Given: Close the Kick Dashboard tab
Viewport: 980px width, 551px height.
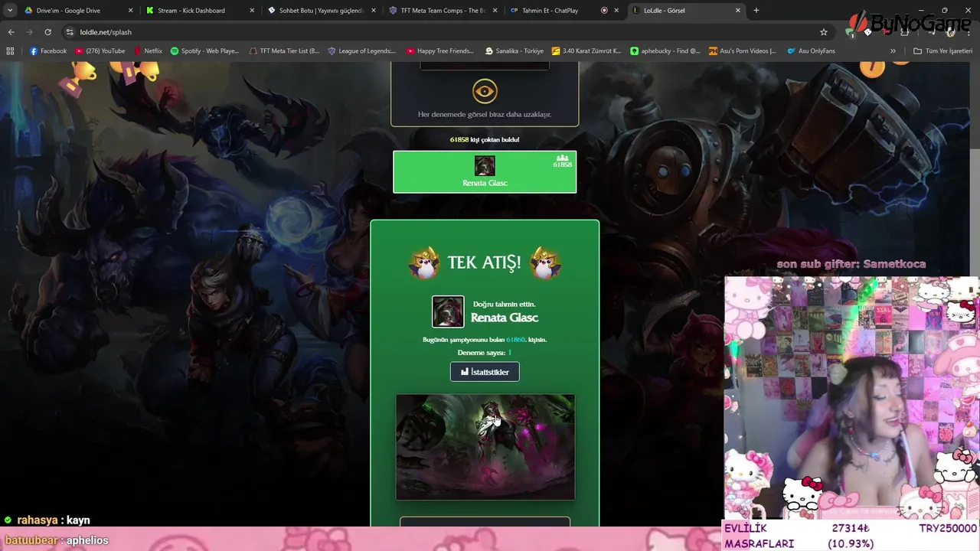Looking at the screenshot, I should pos(252,11).
